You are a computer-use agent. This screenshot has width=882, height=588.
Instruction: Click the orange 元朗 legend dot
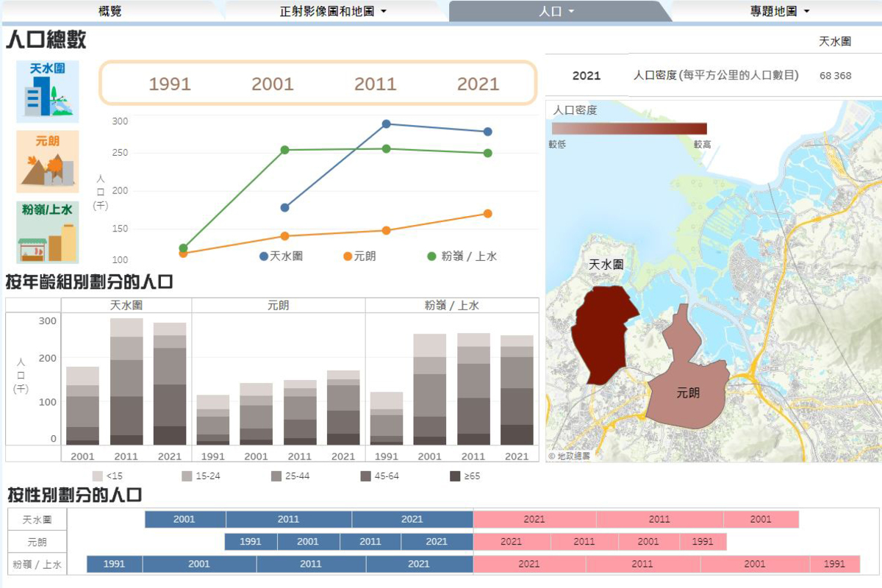point(348,257)
